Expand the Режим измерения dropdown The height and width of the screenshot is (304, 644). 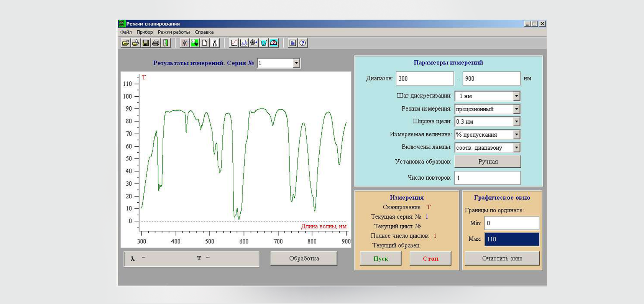(517, 109)
